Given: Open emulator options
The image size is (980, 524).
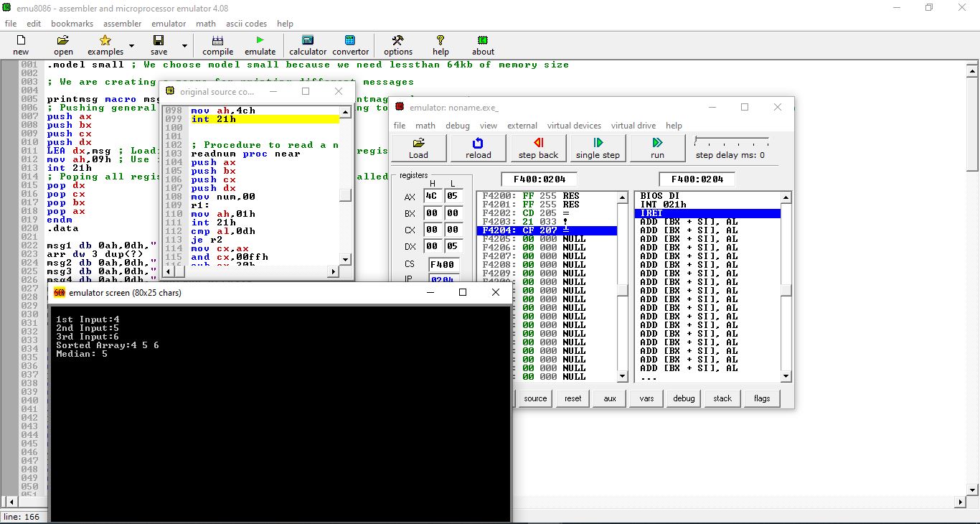Looking at the screenshot, I should pyautogui.click(x=397, y=45).
